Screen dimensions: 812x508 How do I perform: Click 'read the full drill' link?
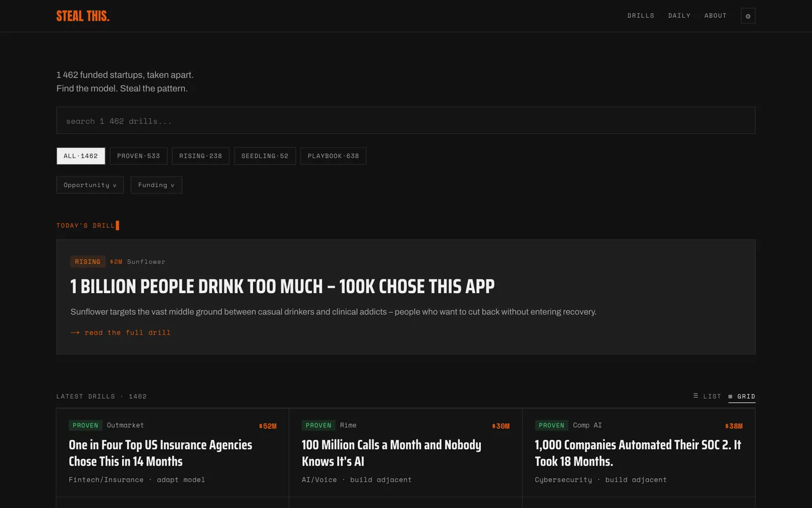121,333
